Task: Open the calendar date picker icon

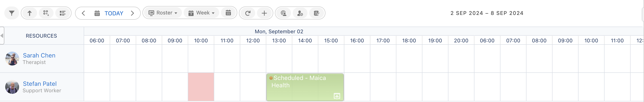Action: coord(228,13)
